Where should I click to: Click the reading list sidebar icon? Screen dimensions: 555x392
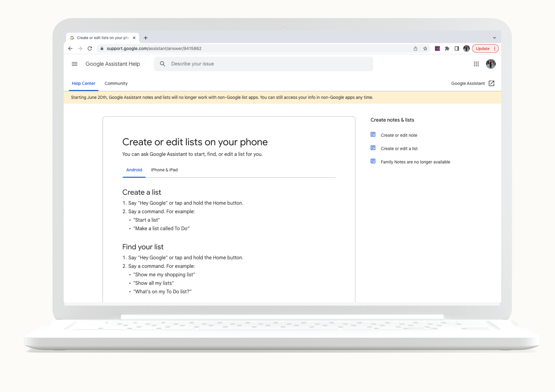pyautogui.click(x=456, y=48)
